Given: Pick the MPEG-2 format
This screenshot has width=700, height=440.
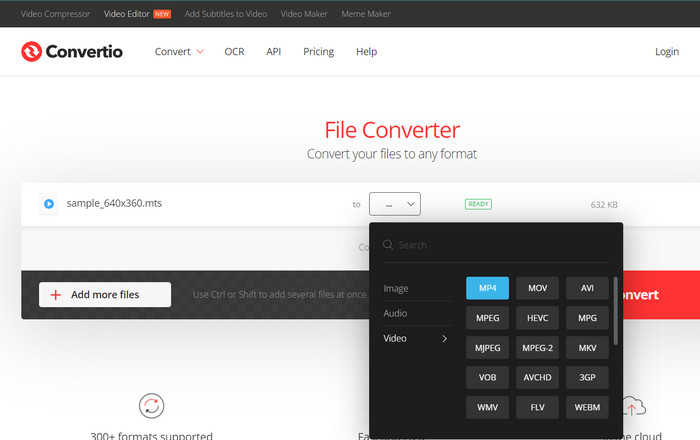Looking at the screenshot, I should [x=538, y=348].
